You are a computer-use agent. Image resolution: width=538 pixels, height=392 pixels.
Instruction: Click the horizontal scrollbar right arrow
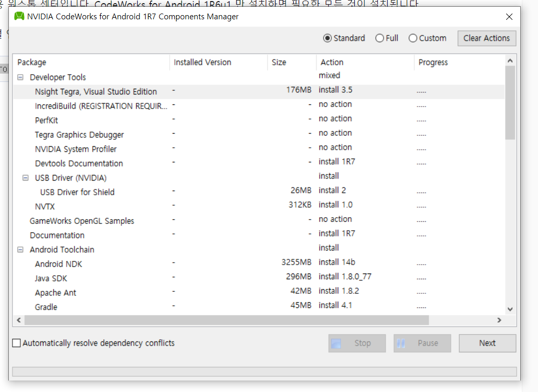click(x=499, y=320)
